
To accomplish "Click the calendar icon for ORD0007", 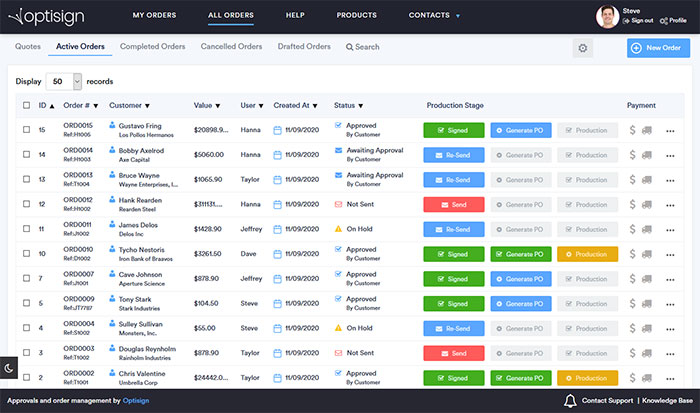I will tap(277, 279).
